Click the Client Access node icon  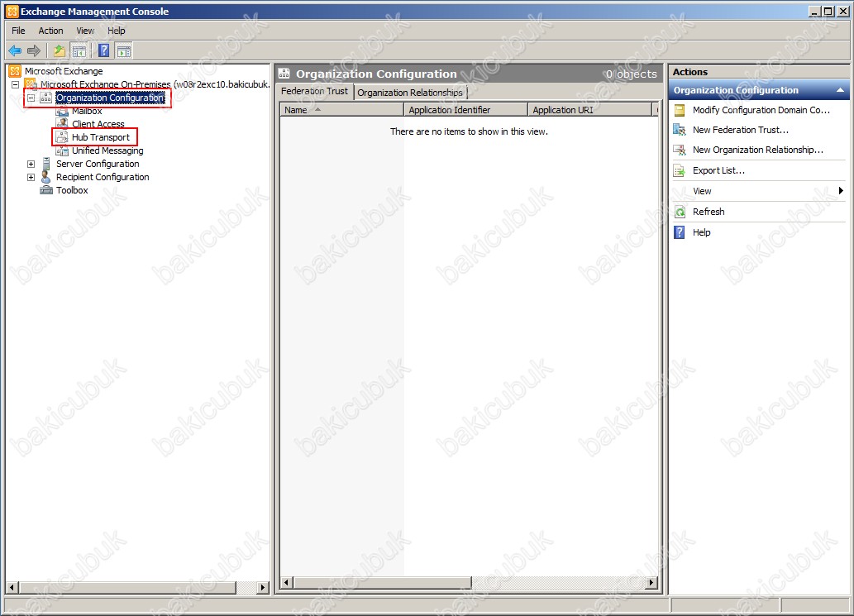pos(62,124)
